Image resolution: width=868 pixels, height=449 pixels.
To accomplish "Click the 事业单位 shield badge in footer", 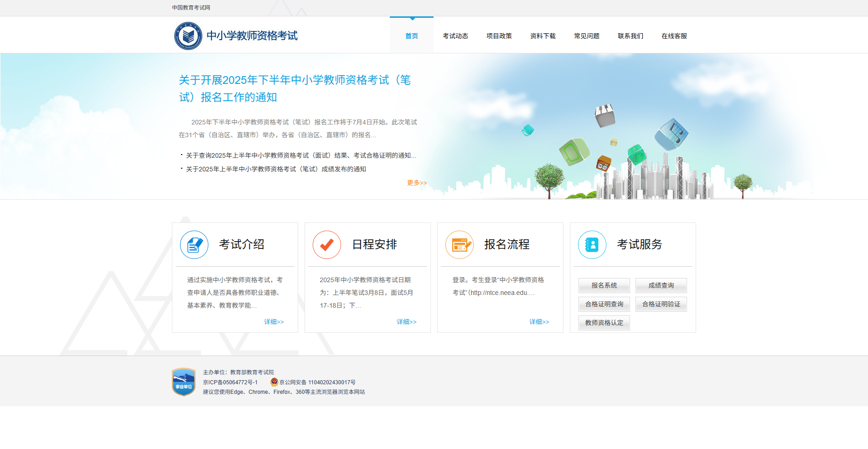I will tap(183, 381).
